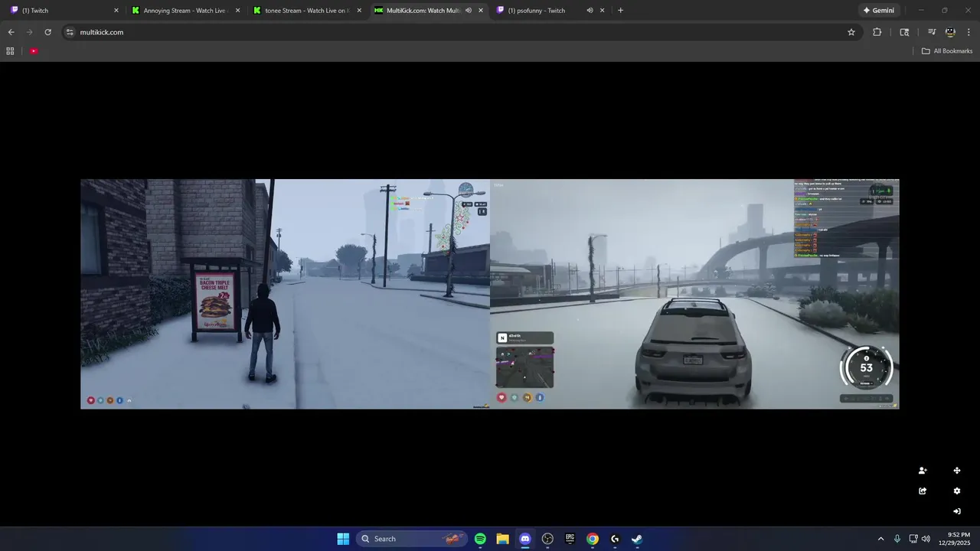Open the volume icon in the system tray
Viewport: 980px width, 551px height.
[926, 539]
